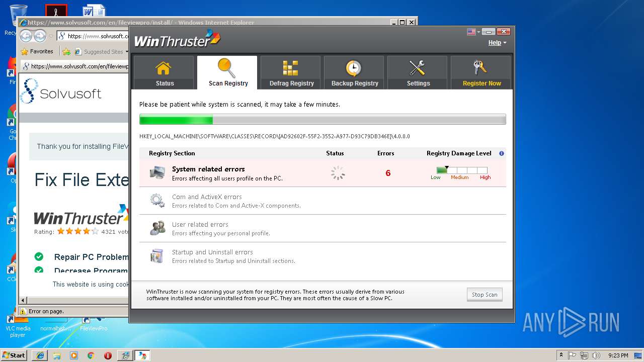Image resolution: width=644 pixels, height=362 pixels.
Task: Open the Backup Registry tab
Action: coord(354,72)
